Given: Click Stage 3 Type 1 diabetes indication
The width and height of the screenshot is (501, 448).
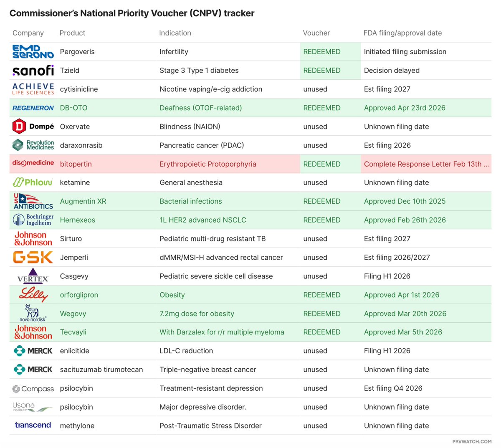Looking at the screenshot, I should pyautogui.click(x=199, y=71).
